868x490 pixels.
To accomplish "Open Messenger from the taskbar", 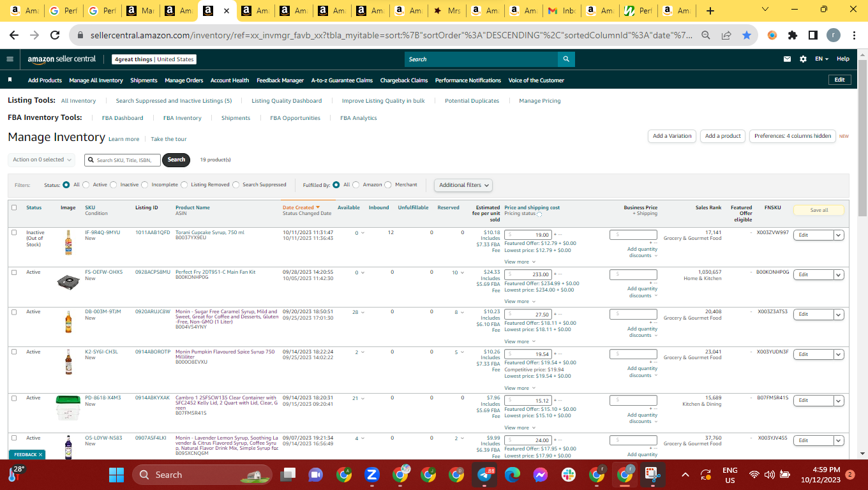I will click(540, 475).
